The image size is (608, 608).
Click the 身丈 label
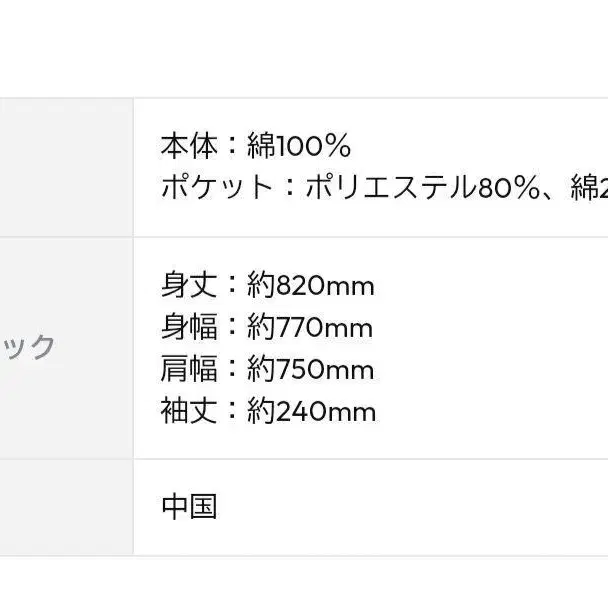pos(189,285)
